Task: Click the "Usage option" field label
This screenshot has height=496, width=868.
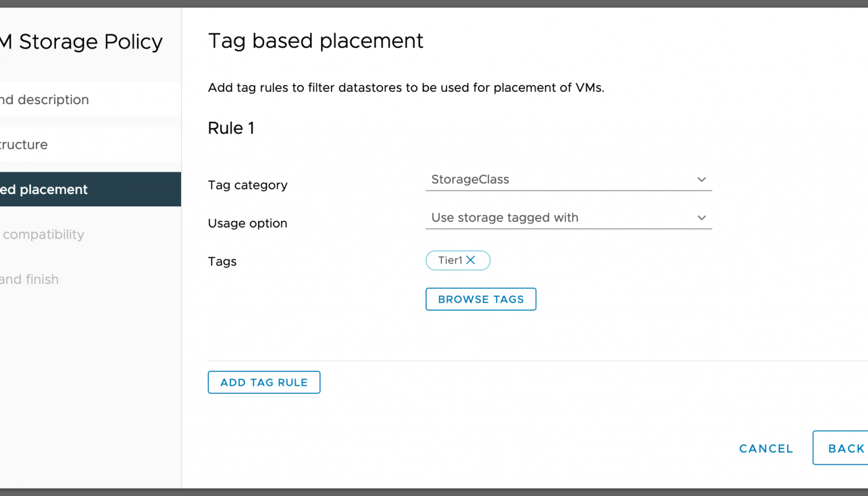Action: pyautogui.click(x=247, y=223)
